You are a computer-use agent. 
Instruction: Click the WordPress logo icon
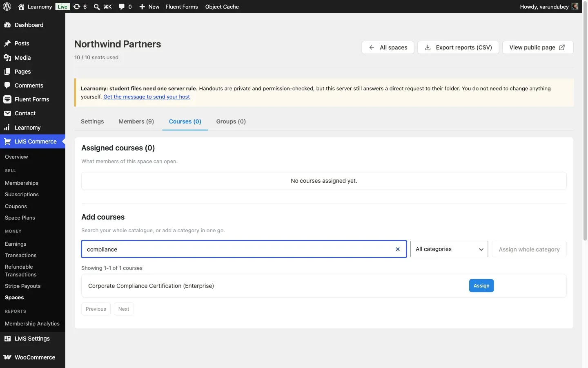7,7
